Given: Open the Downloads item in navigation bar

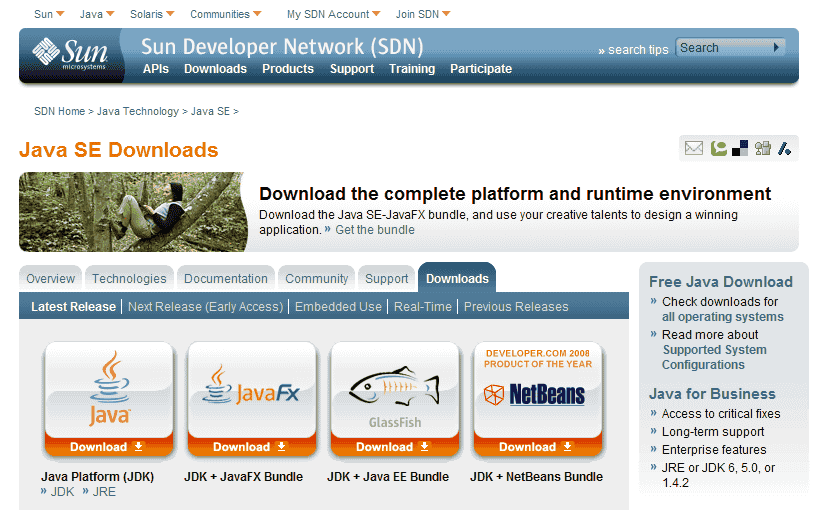Looking at the screenshot, I should click(215, 69).
